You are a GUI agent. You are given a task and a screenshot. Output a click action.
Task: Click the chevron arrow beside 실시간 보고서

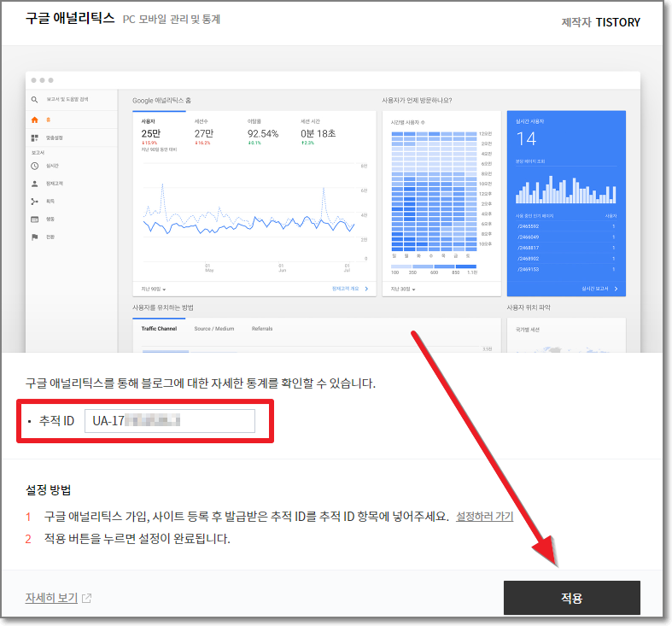[616, 289]
